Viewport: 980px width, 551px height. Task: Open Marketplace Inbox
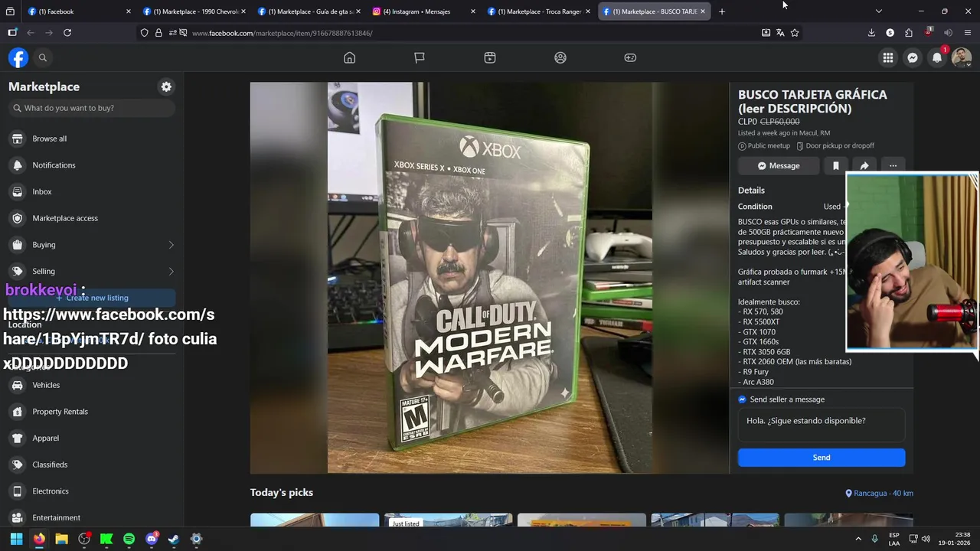point(92,191)
